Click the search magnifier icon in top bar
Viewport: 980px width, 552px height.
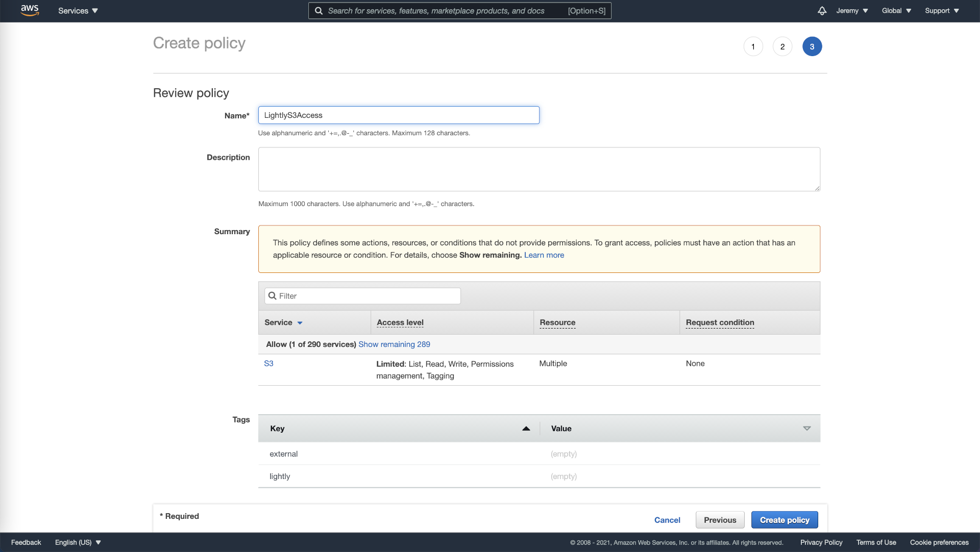click(x=318, y=11)
